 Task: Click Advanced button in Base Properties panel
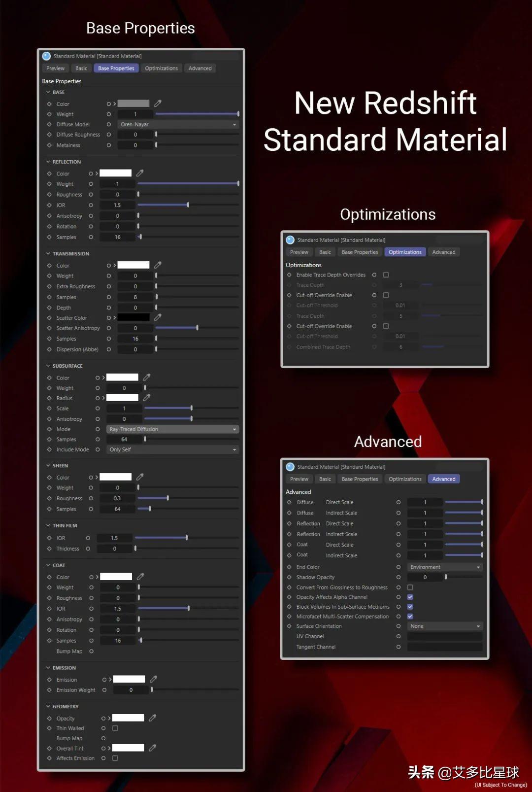200,68
